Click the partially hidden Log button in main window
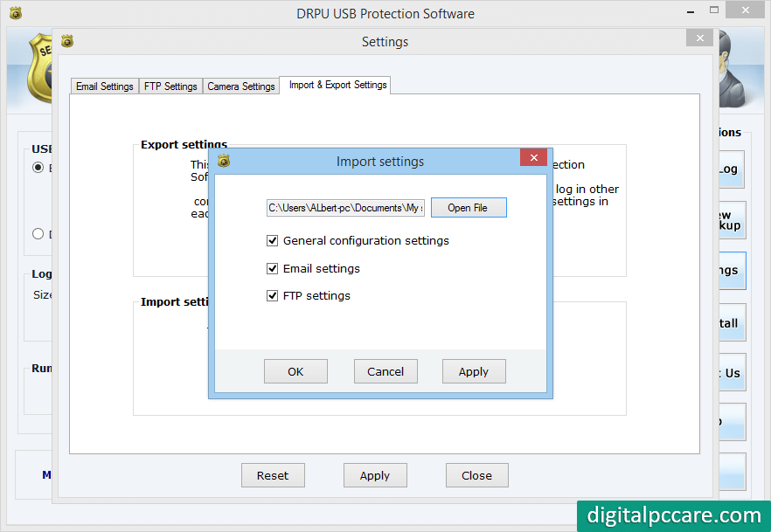This screenshot has height=532, width=771. pos(731,169)
